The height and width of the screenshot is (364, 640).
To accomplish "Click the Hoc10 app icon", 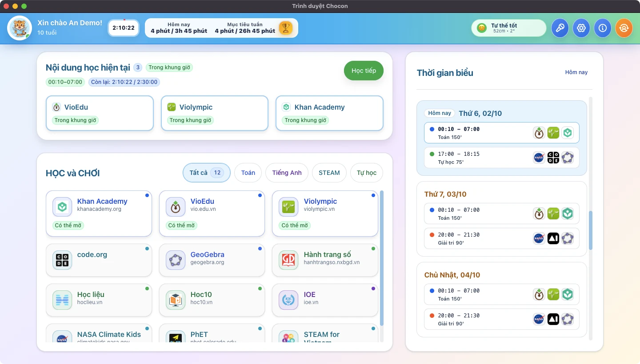I will (x=176, y=300).
